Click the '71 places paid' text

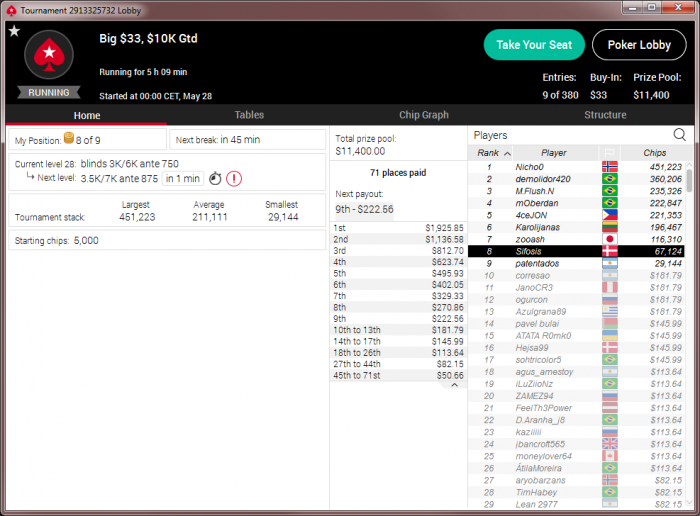point(398,172)
